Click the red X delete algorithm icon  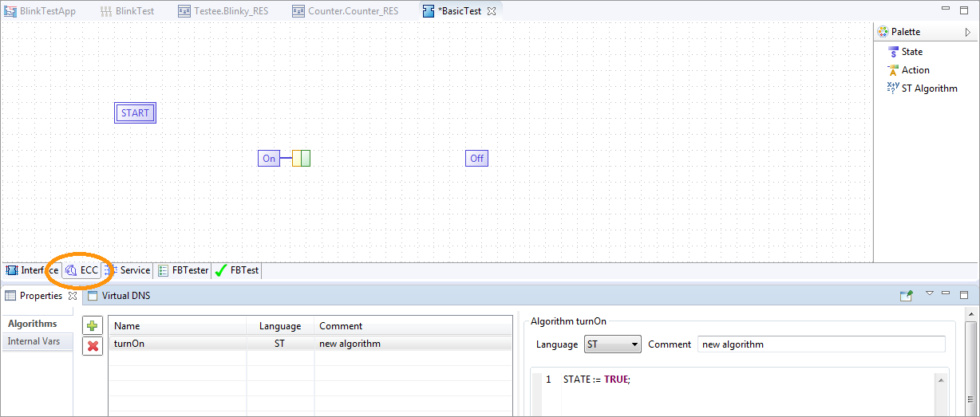(93, 346)
